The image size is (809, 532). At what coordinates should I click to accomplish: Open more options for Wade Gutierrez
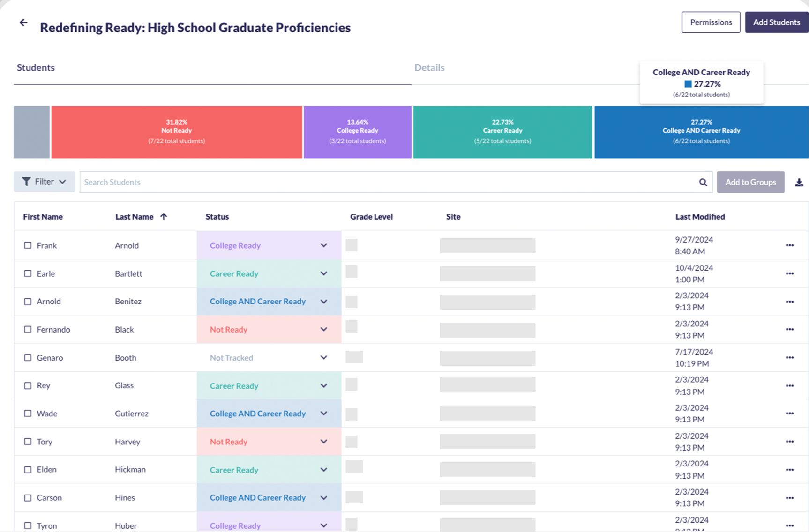(x=789, y=414)
